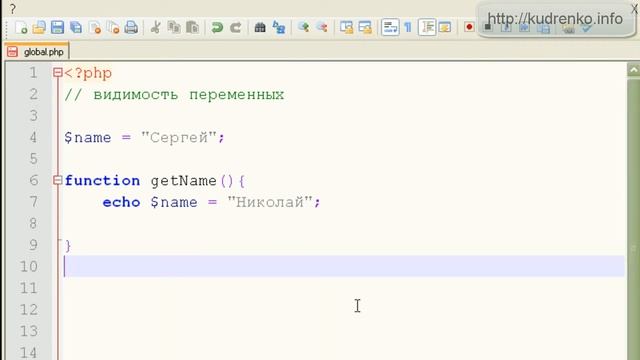Click the $name variable on line 7
Viewport: 640px width, 360px height.
click(174, 202)
